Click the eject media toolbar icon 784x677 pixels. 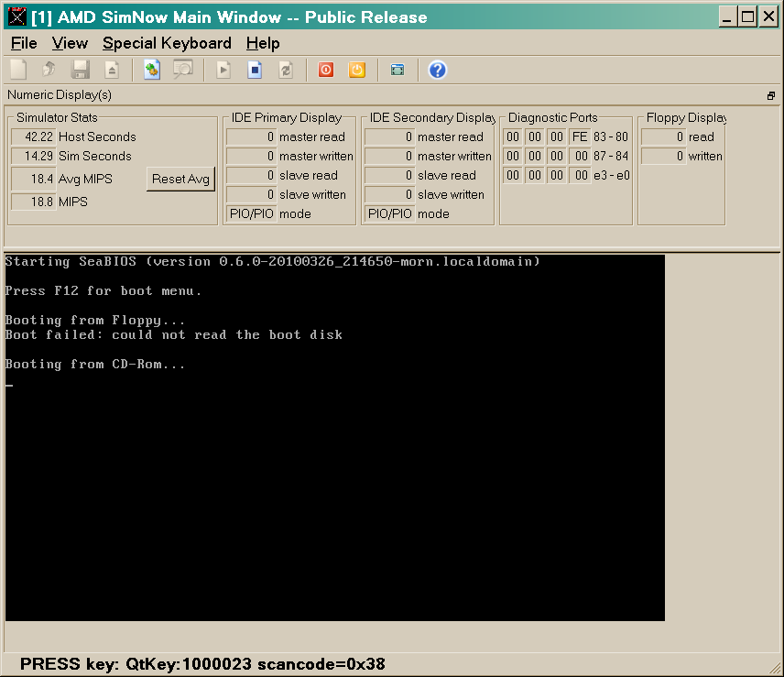112,70
